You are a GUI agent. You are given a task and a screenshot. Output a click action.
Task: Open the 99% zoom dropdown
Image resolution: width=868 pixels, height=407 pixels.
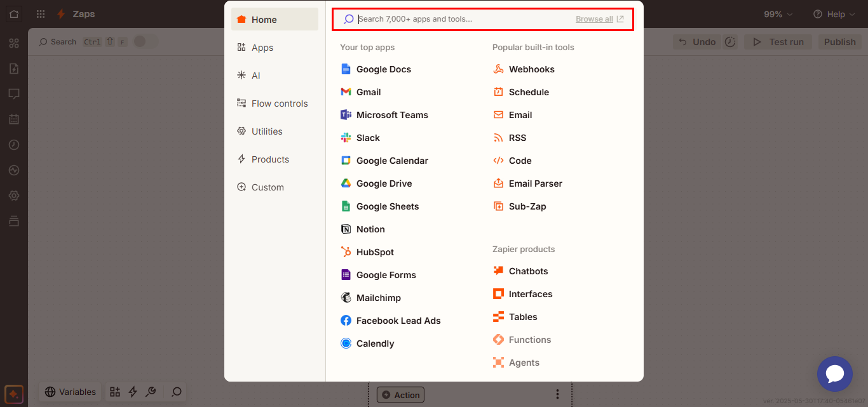pyautogui.click(x=778, y=14)
